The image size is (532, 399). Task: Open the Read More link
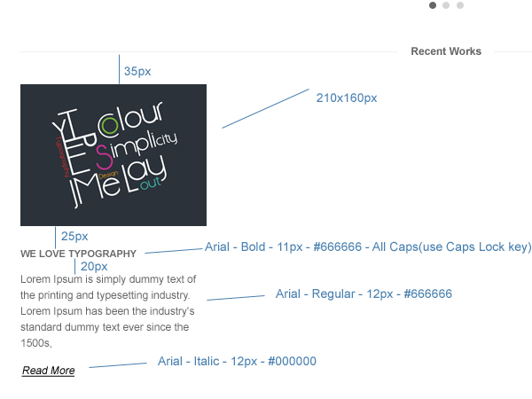pos(48,371)
